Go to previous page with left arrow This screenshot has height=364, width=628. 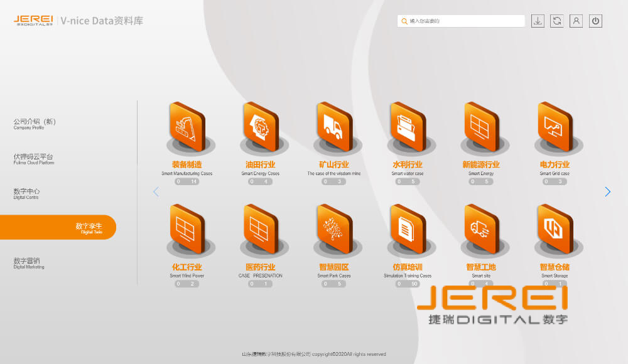click(x=156, y=192)
